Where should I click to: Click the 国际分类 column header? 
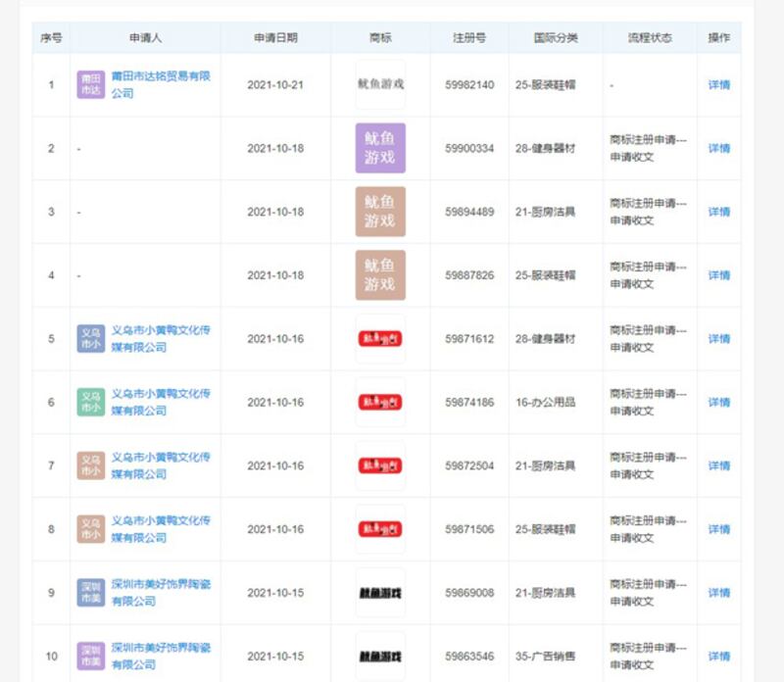(556, 38)
